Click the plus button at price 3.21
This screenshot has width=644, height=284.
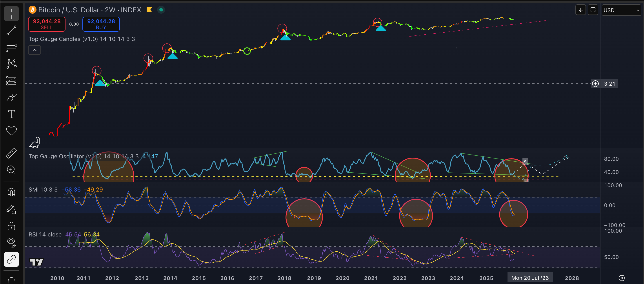point(595,84)
